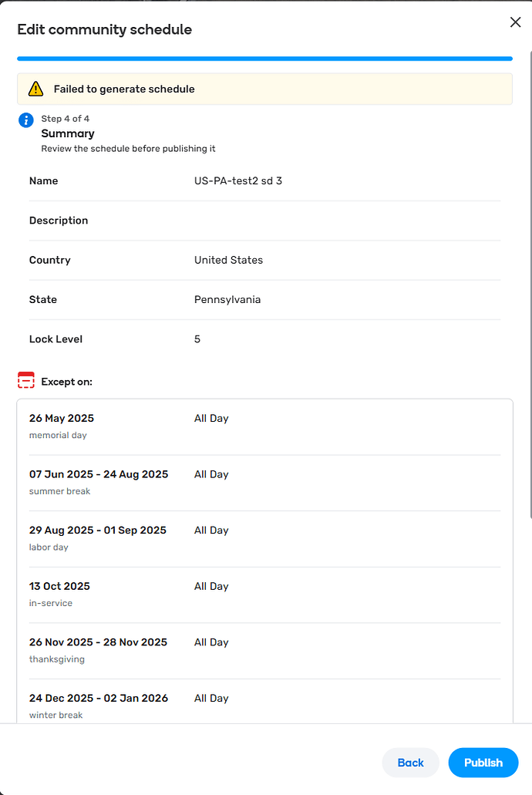Click the State value Pennsylvania
Screen dimensions: 532x795
tap(227, 300)
